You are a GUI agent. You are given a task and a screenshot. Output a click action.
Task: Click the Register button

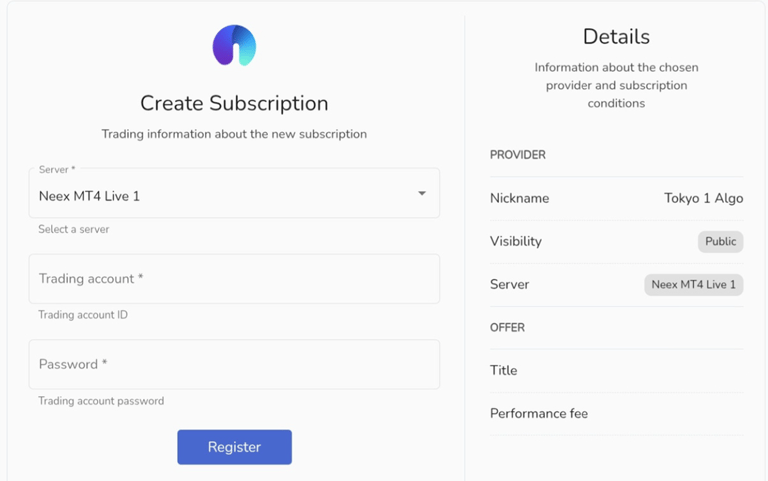235,447
